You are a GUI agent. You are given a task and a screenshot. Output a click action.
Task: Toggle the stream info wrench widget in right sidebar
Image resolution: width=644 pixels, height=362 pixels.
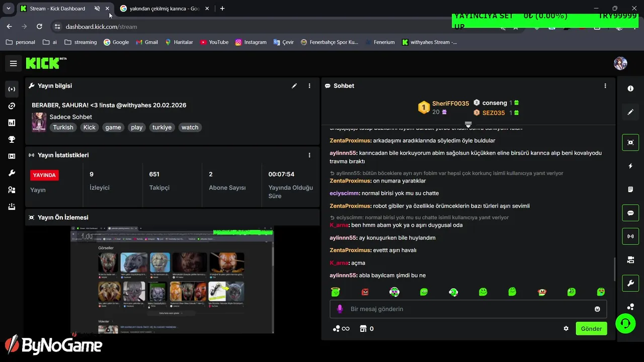pyautogui.click(x=630, y=283)
